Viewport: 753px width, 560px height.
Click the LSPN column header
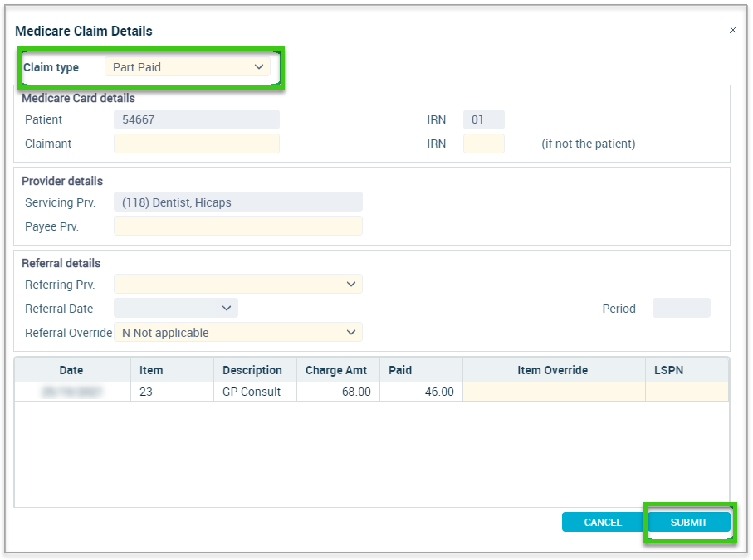click(687, 370)
